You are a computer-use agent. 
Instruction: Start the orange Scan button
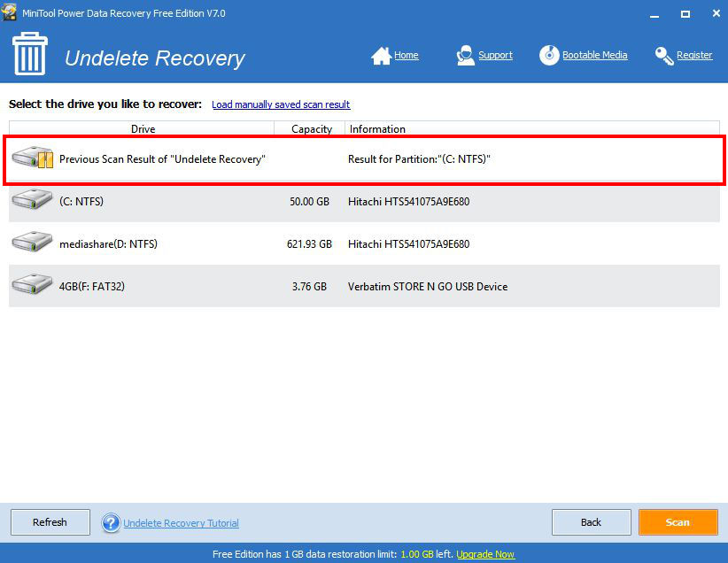click(x=678, y=522)
